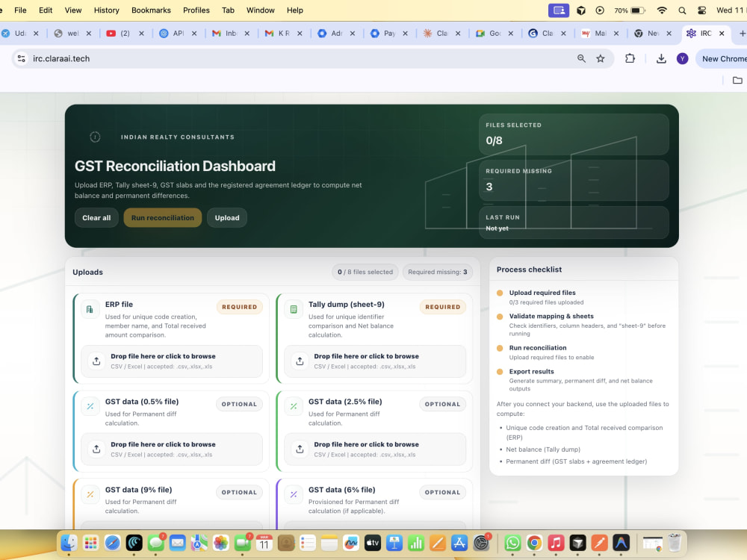Image resolution: width=747 pixels, height=560 pixels.
Task: Click the '0 / 8 files selected' badge
Action: pyautogui.click(x=365, y=272)
